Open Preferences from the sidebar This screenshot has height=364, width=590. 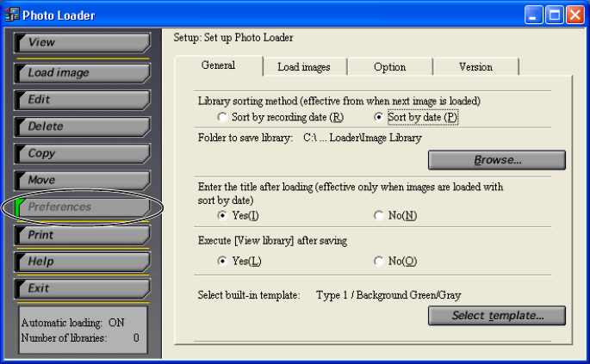click(82, 207)
